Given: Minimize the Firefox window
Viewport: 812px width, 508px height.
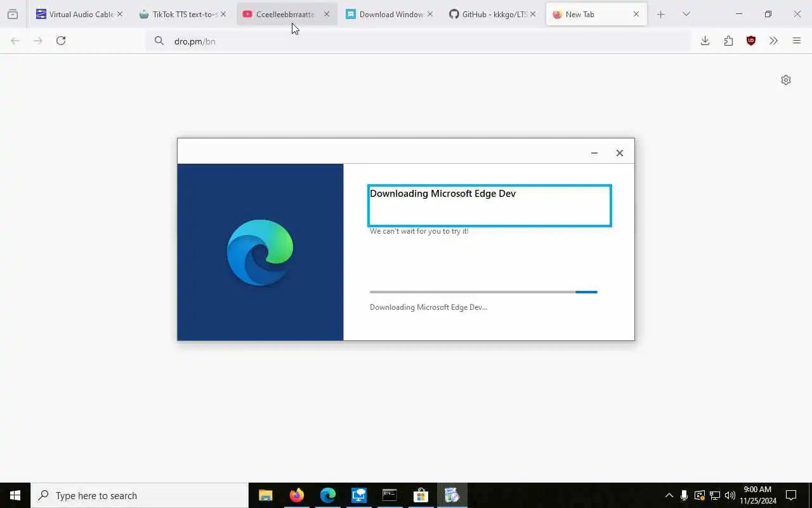Looking at the screenshot, I should tap(739, 14).
